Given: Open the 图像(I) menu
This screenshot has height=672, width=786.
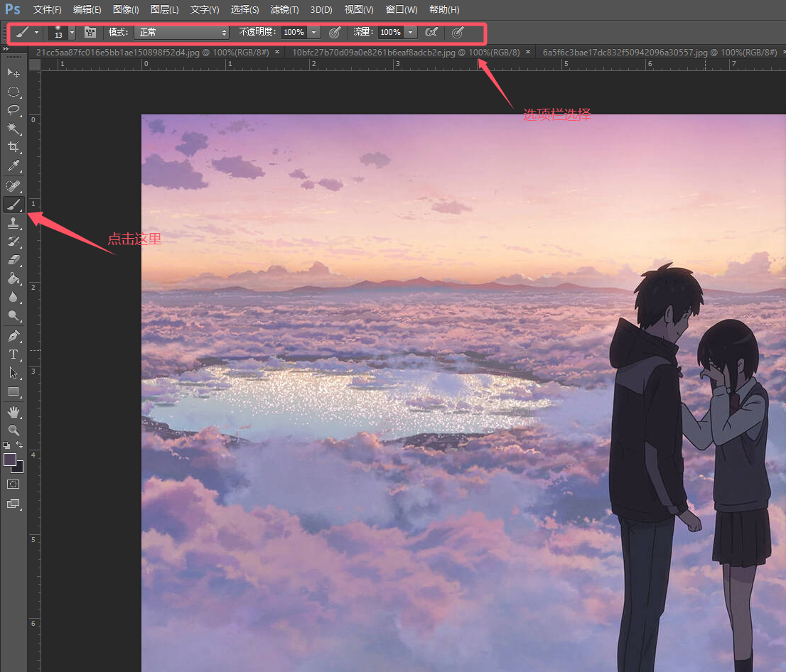Looking at the screenshot, I should point(126,9).
